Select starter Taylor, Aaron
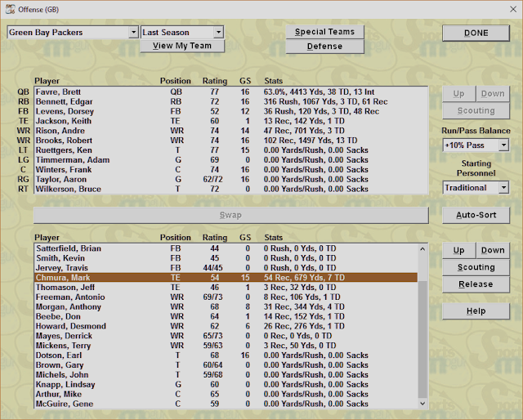Viewport: 523px width, 420px height. tap(230, 179)
